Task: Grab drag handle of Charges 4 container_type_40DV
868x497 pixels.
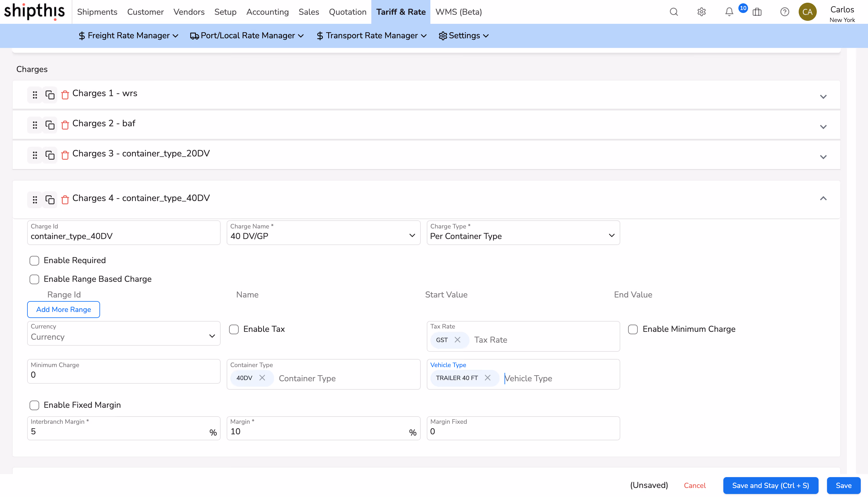Action: (35, 200)
